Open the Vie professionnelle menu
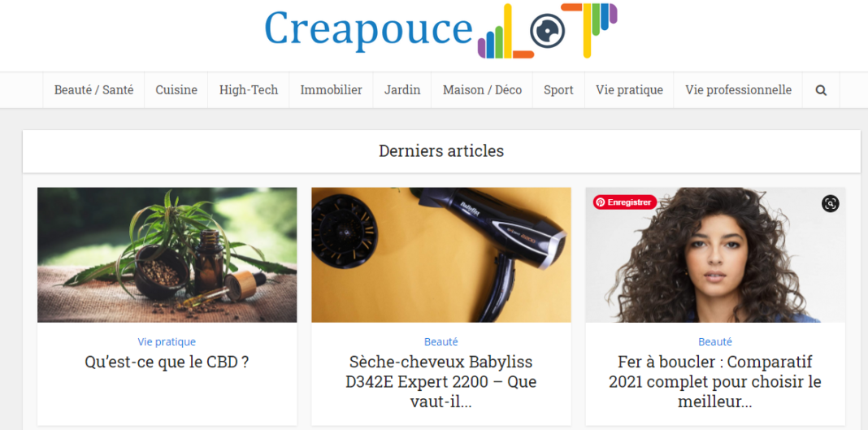Screen dimensions: 868x430 pos(739,90)
